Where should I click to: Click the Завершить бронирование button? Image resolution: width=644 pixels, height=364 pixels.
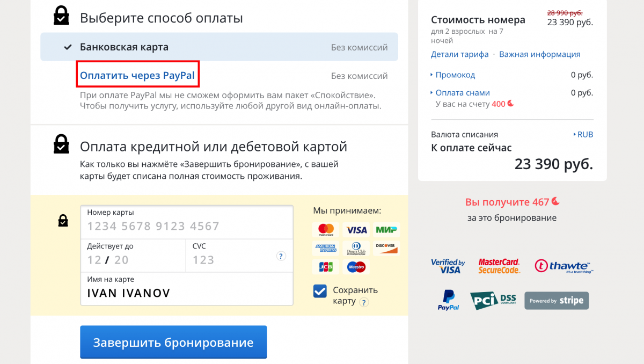coord(173,342)
